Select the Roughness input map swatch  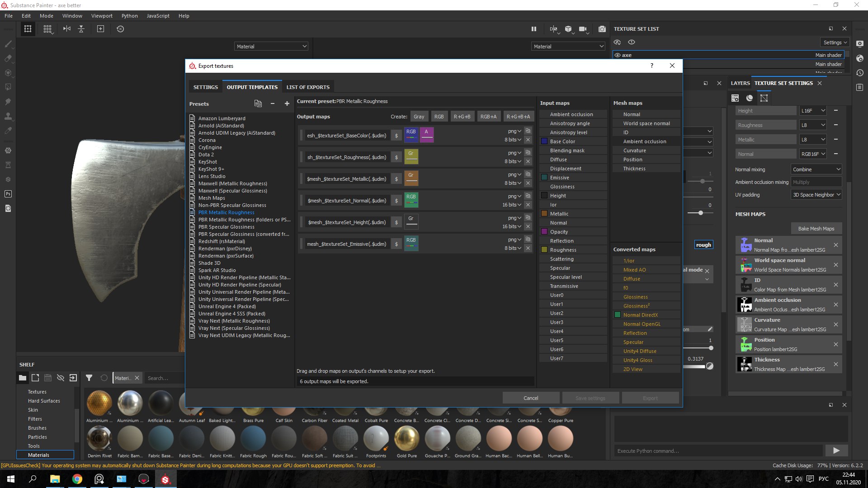point(544,250)
